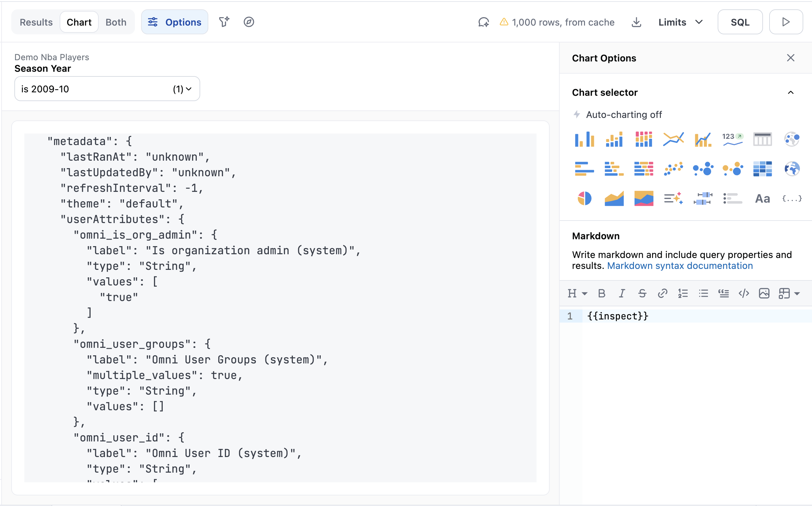Select the boxplot chart icon
This screenshot has width=812, height=506.
pos(703,198)
